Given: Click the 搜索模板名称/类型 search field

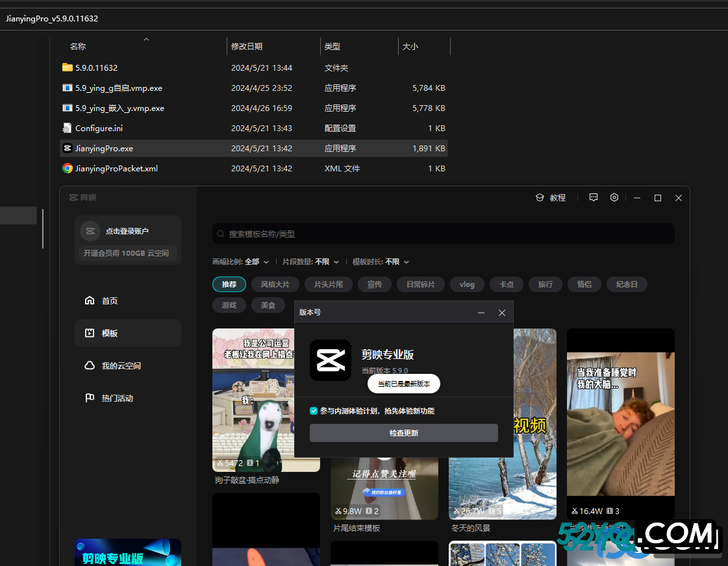Looking at the screenshot, I should [x=443, y=234].
